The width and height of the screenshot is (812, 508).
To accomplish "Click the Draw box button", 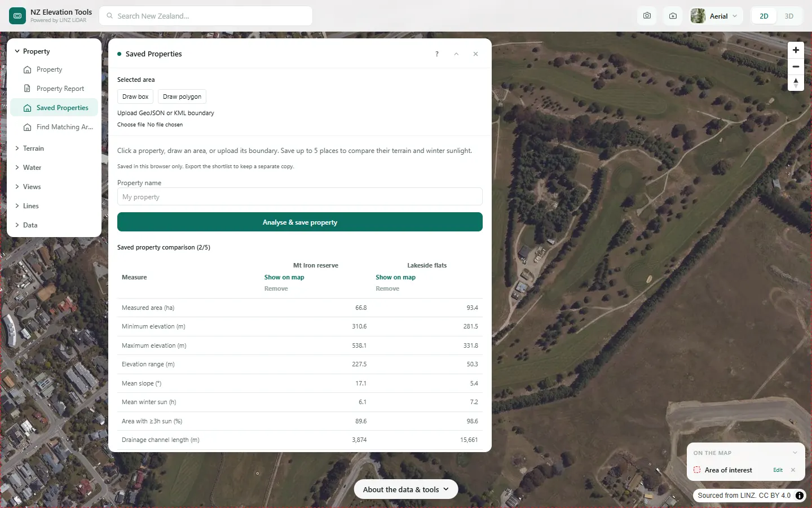I will (x=135, y=97).
